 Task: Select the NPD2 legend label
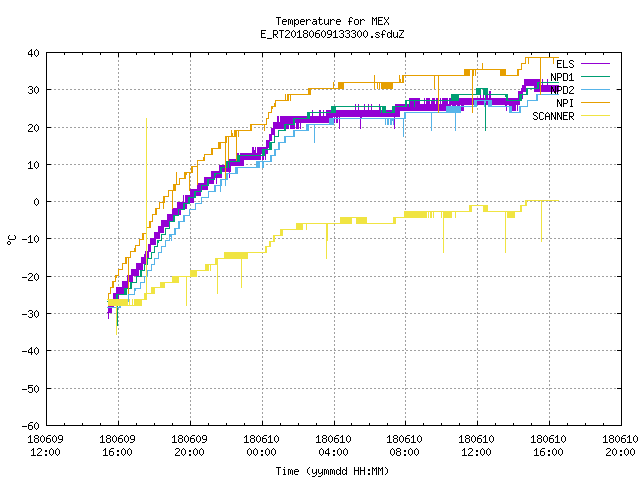tap(562, 90)
